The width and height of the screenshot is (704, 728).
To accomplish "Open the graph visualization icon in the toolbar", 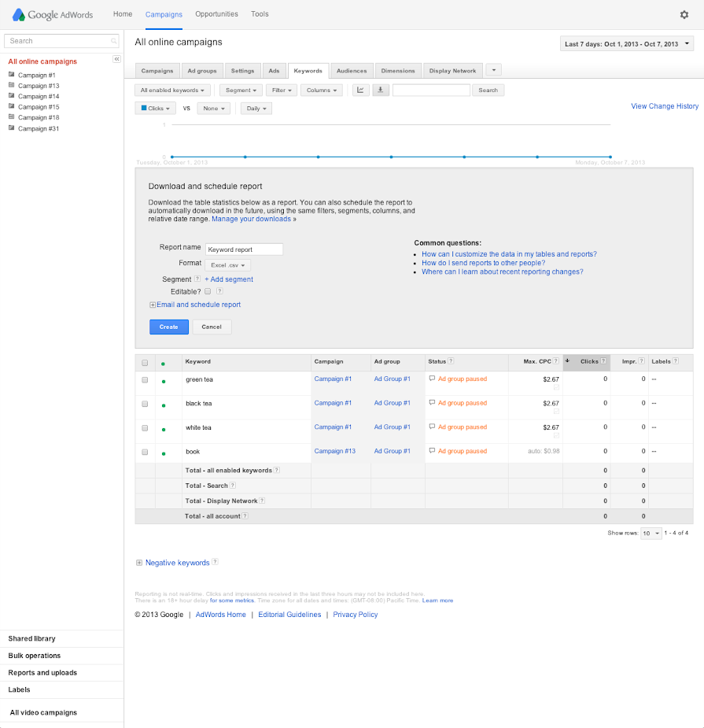I will coord(359,90).
